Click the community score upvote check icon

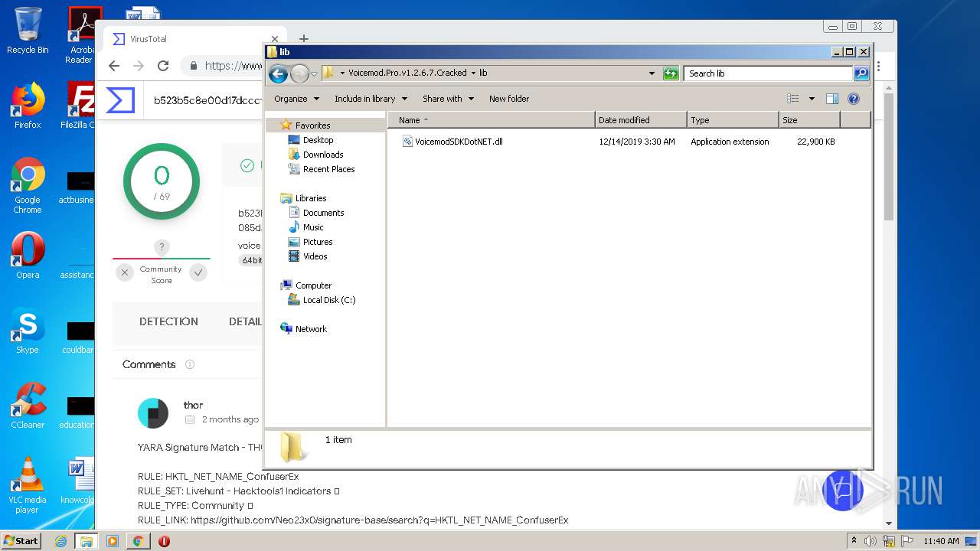click(198, 272)
